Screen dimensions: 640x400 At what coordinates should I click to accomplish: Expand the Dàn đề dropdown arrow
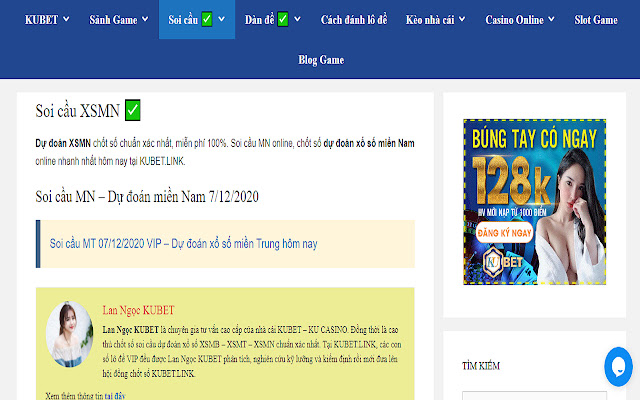tap(298, 19)
